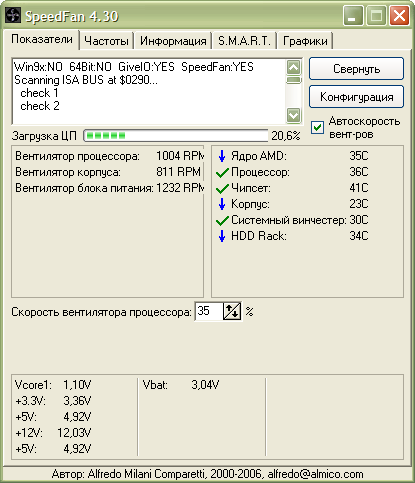415x483 pixels.
Task: Adjust CPU fan speed with spinner arrows
Action: click(232, 312)
